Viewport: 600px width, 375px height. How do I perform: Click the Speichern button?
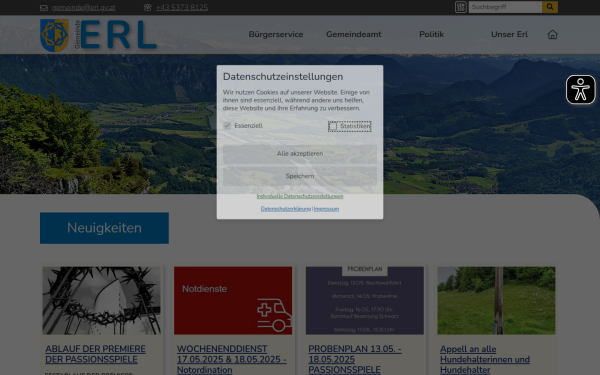(300, 176)
